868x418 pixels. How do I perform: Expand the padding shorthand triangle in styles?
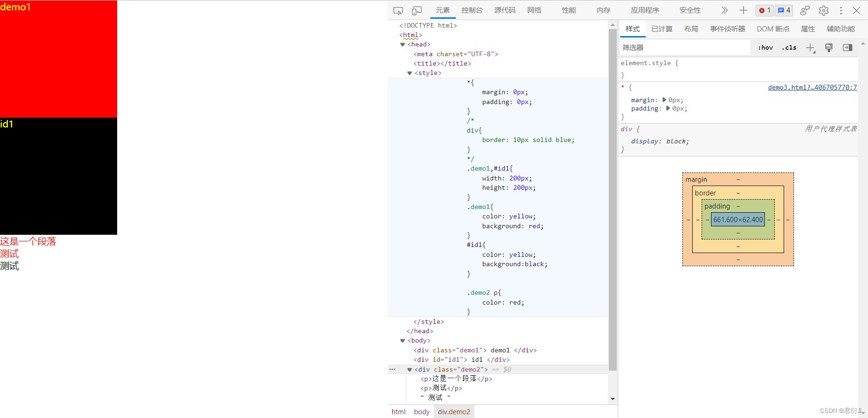668,108
